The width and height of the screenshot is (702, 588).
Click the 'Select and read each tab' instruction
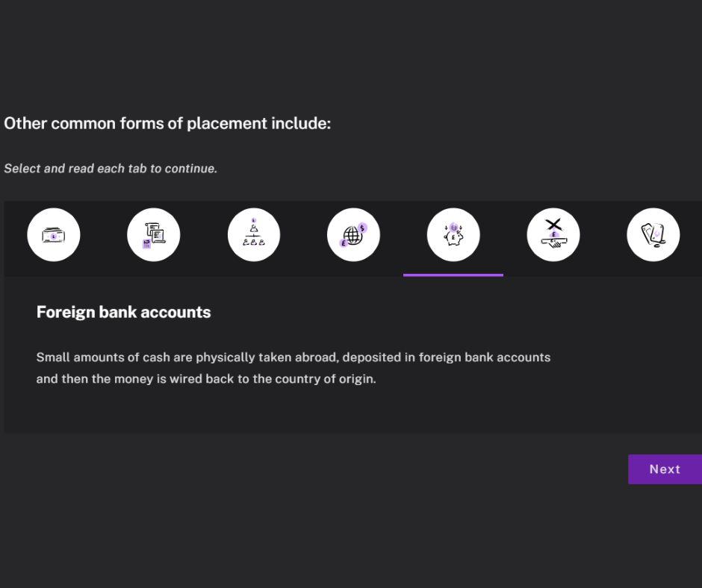point(111,169)
